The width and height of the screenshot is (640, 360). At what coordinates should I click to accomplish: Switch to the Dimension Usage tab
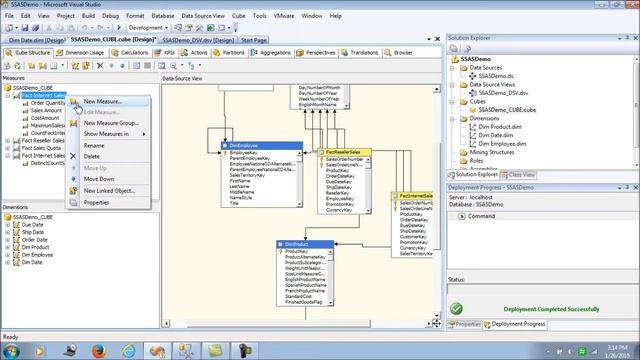(80, 53)
